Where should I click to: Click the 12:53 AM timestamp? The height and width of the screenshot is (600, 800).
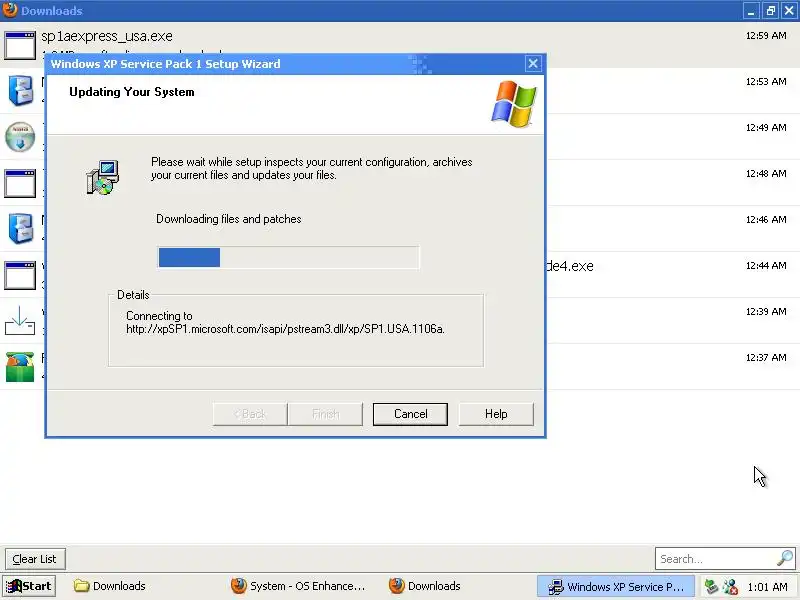(x=766, y=82)
